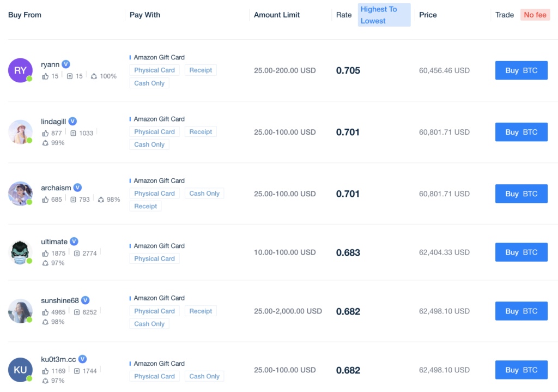Image resolution: width=558 pixels, height=392 pixels.
Task: Click Buy BTC from ryann
Action: pos(521,70)
